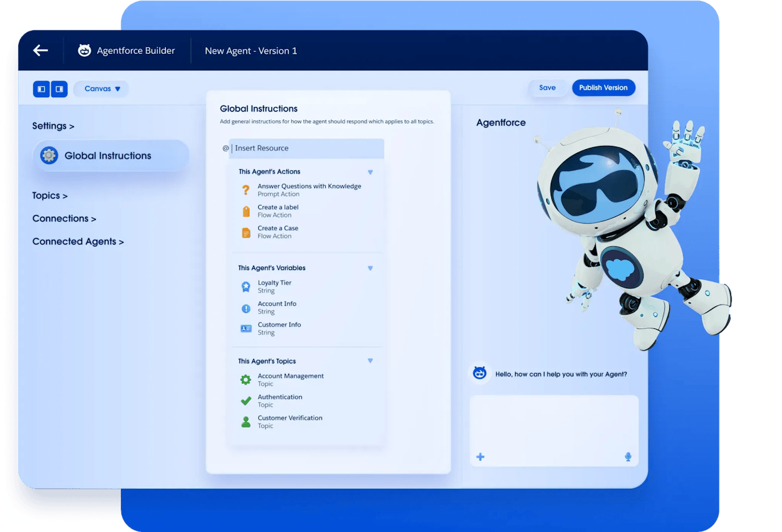Click the chat greeting message text
The image size is (782, 532).
point(561,374)
